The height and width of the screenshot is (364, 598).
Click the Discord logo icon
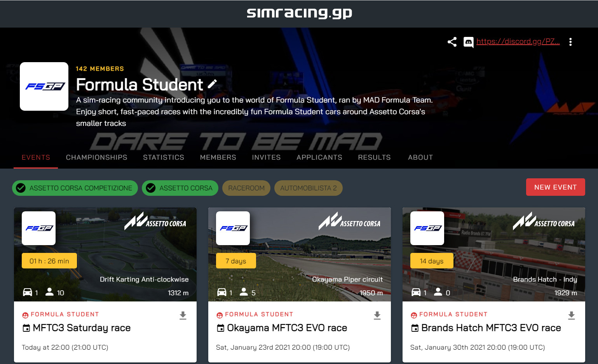click(469, 42)
